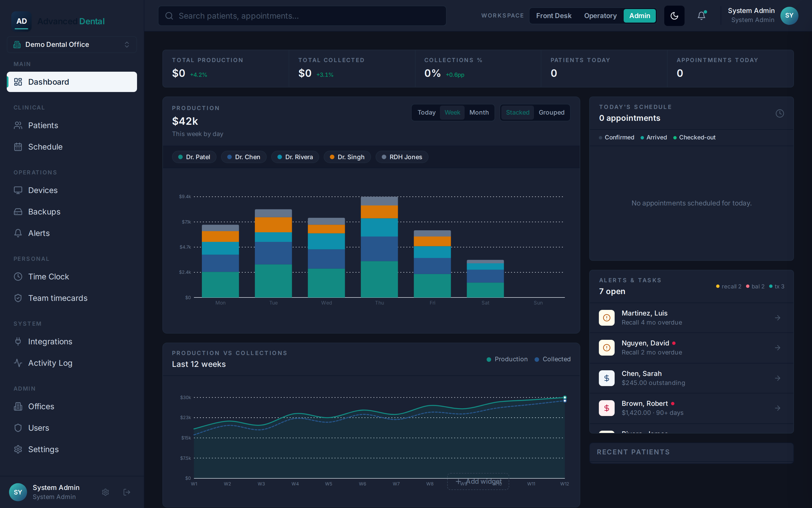The image size is (812, 508).
Task: Click the Backups drive icon
Action: click(x=18, y=212)
